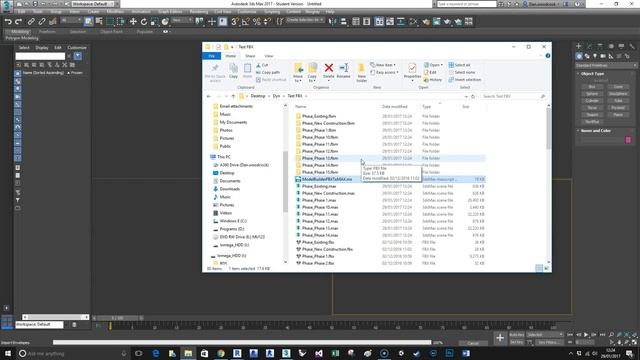This screenshot has height=360, width=640.
Task: Expand the New item dropdown in Explorer
Action: tap(383, 65)
